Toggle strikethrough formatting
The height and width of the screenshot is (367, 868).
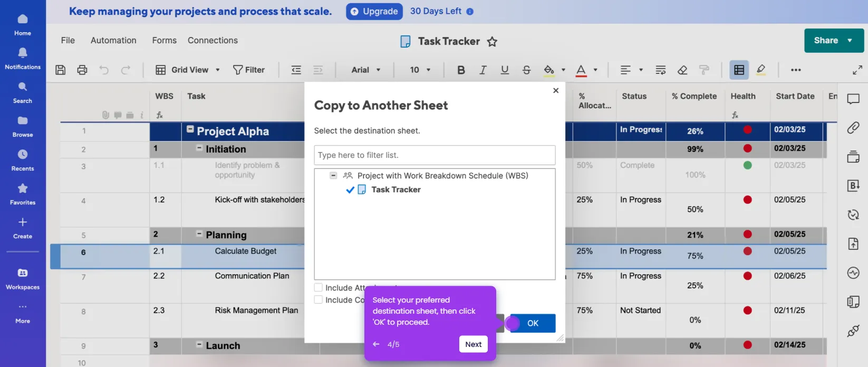(x=526, y=70)
